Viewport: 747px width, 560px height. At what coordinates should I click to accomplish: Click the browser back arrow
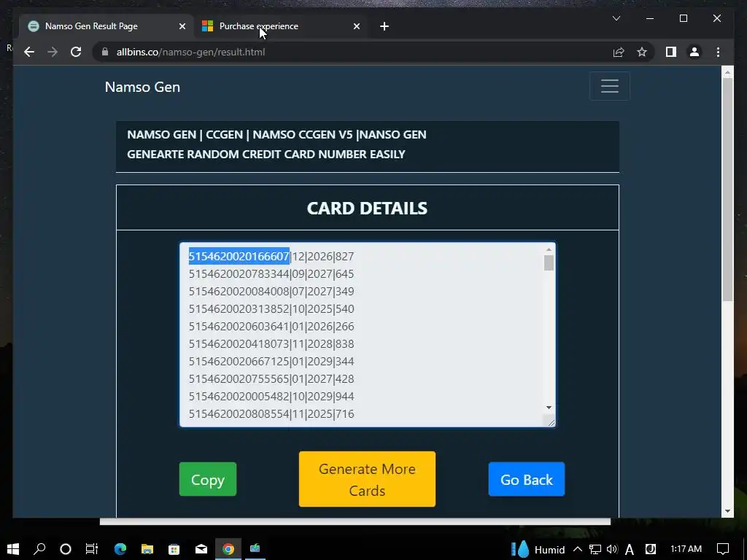point(29,52)
